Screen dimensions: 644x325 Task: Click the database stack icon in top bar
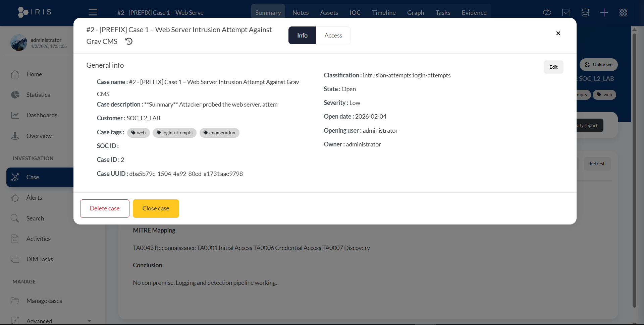pyautogui.click(x=585, y=13)
